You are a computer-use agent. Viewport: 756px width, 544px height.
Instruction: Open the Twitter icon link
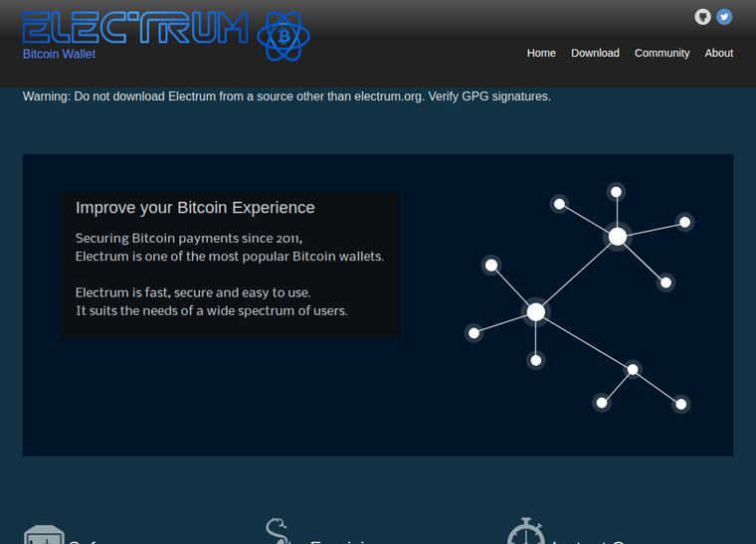[x=724, y=17]
